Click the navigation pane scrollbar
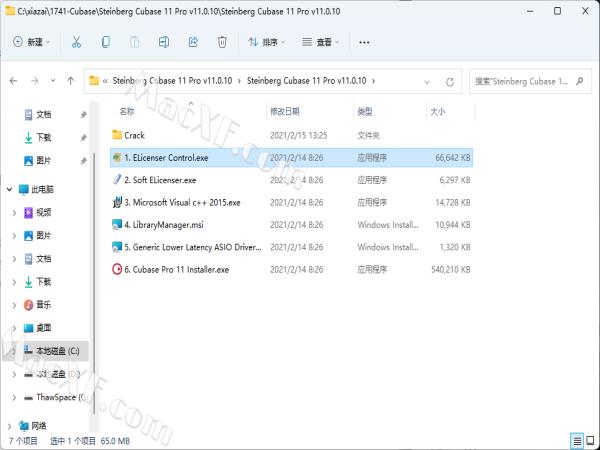Screen dimensions: 600x450 coord(94,283)
